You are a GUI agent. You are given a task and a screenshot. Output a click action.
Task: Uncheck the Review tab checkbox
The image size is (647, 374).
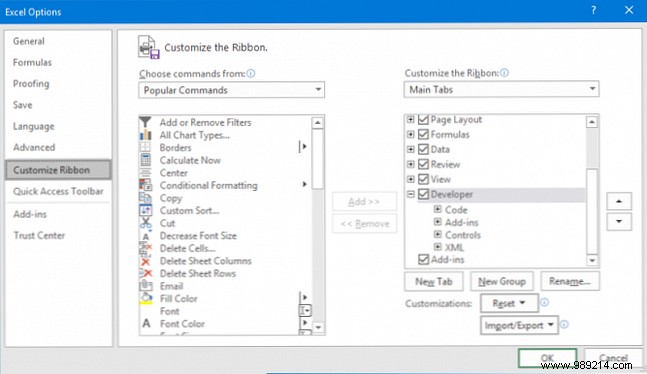click(423, 164)
